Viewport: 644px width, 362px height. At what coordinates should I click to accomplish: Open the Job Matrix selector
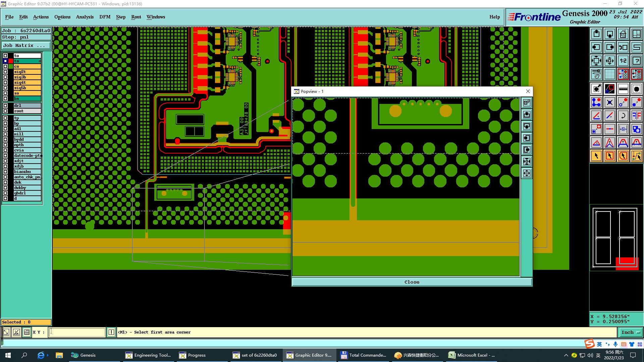(26, 46)
